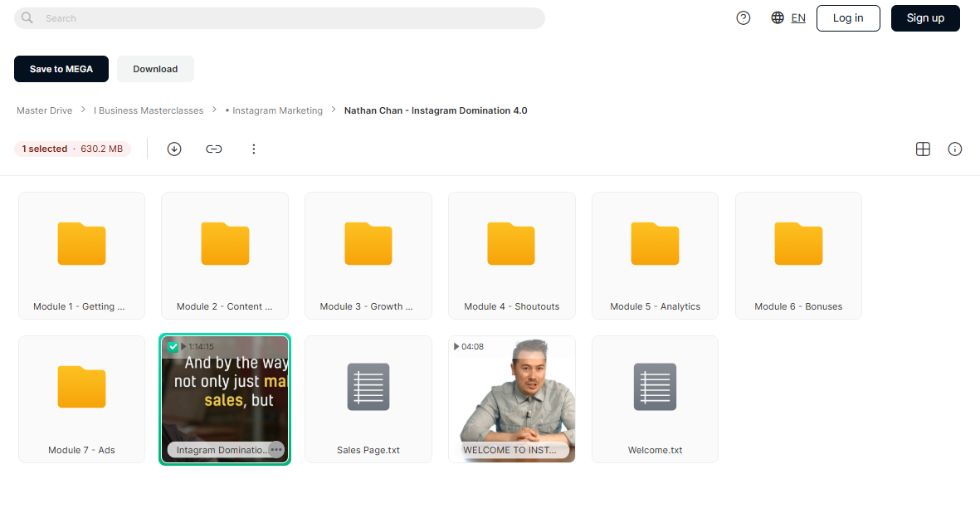980x528 pixels.
Task: Go to Instagram Marketing breadcrumb
Action: [274, 110]
